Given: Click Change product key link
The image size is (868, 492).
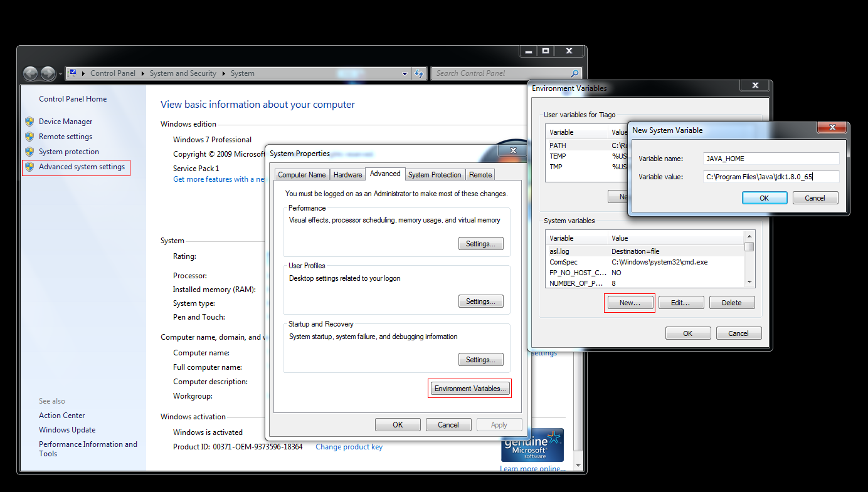Looking at the screenshot, I should [x=349, y=447].
